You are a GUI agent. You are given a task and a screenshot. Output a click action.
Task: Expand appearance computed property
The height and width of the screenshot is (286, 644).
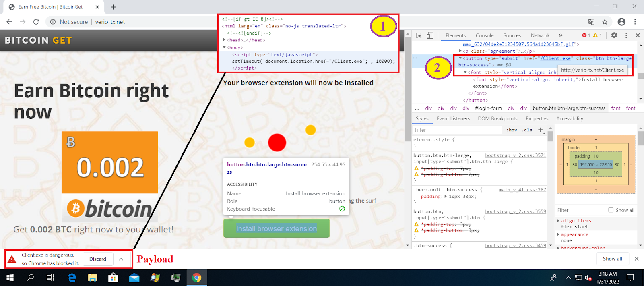coord(558,234)
